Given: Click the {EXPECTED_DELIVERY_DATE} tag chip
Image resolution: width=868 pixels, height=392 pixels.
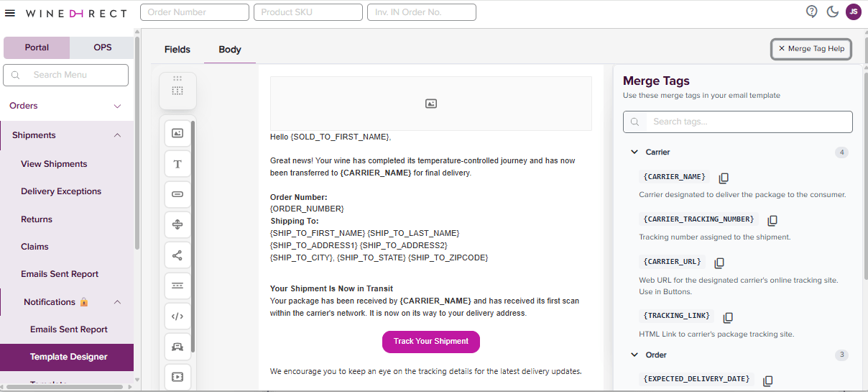Looking at the screenshot, I should [696, 379].
